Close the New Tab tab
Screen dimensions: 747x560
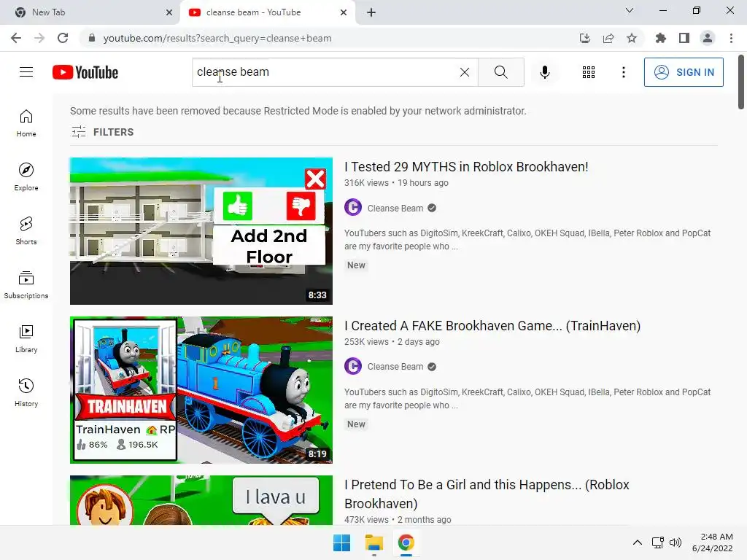(x=169, y=12)
